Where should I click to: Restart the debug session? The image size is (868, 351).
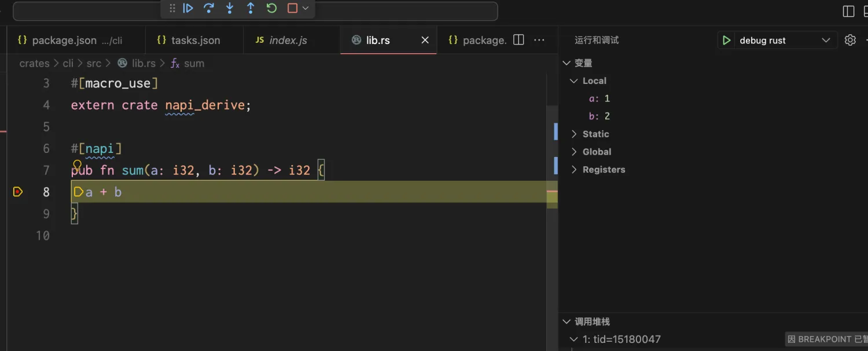(x=271, y=8)
